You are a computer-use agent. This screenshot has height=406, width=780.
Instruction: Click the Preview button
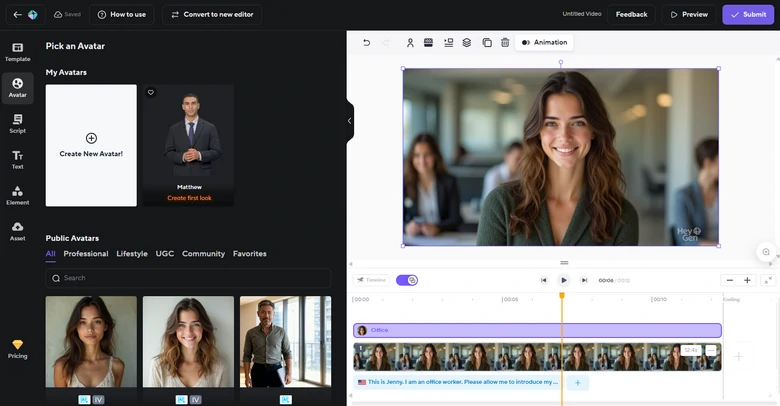pyautogui.click(x=688, y=15)
